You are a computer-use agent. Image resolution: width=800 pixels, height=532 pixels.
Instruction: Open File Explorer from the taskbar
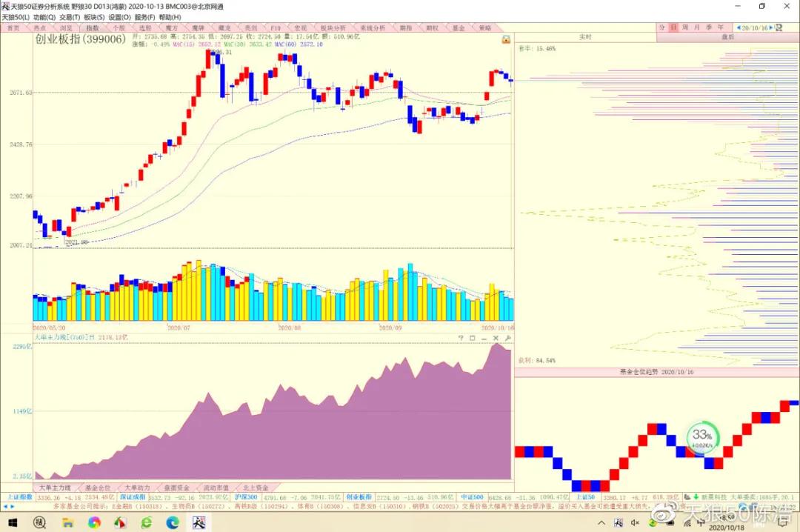coord(67,522)
